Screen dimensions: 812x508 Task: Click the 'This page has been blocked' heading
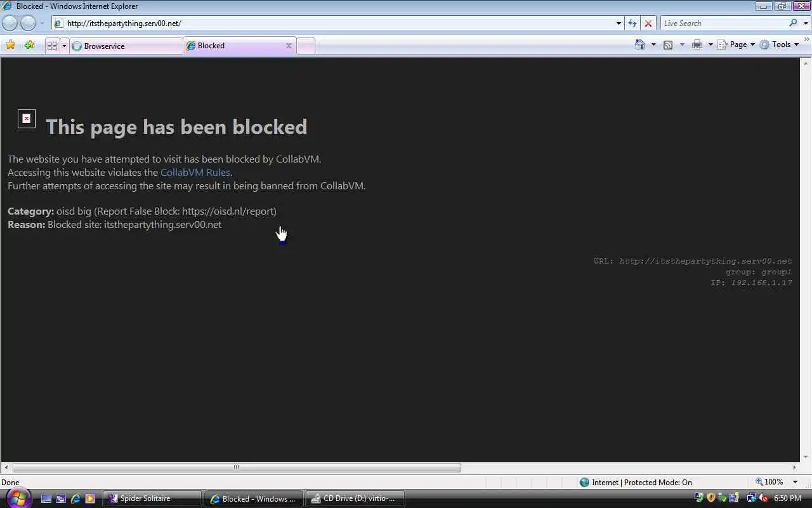[176, 126]
